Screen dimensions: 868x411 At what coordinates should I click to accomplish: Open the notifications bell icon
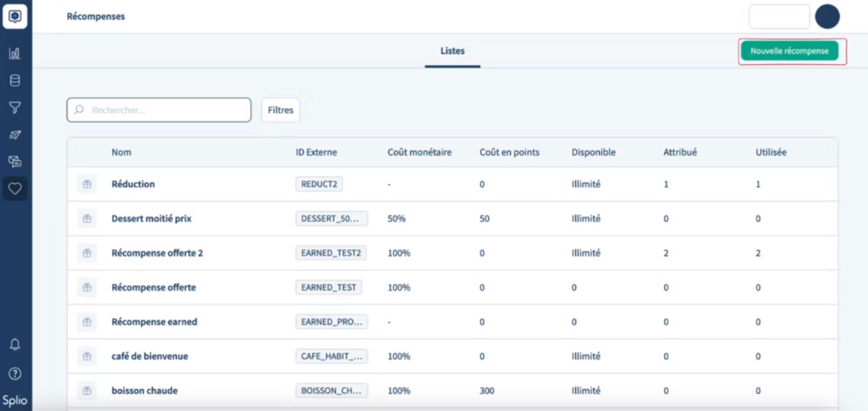point(15,345)
